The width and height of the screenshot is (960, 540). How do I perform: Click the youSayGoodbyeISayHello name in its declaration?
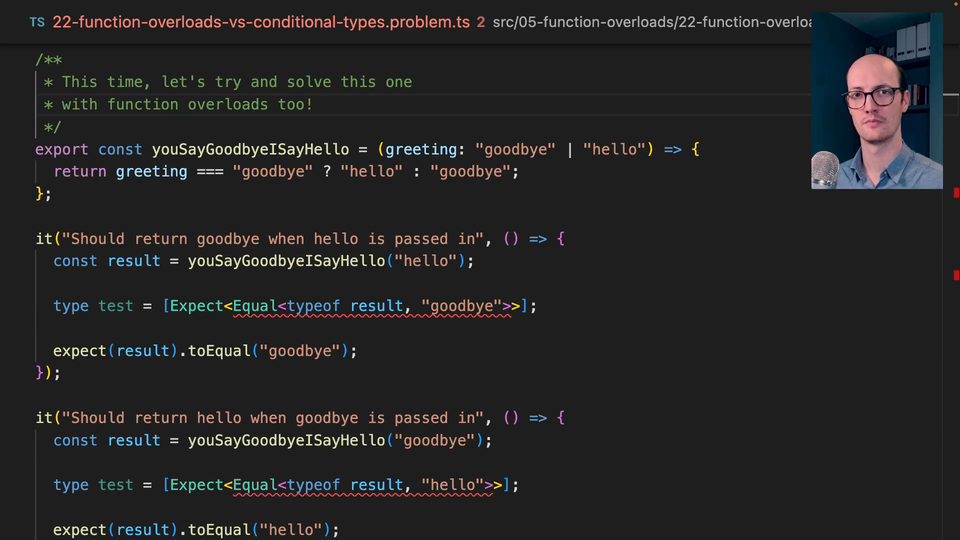[x=250, y=149]
